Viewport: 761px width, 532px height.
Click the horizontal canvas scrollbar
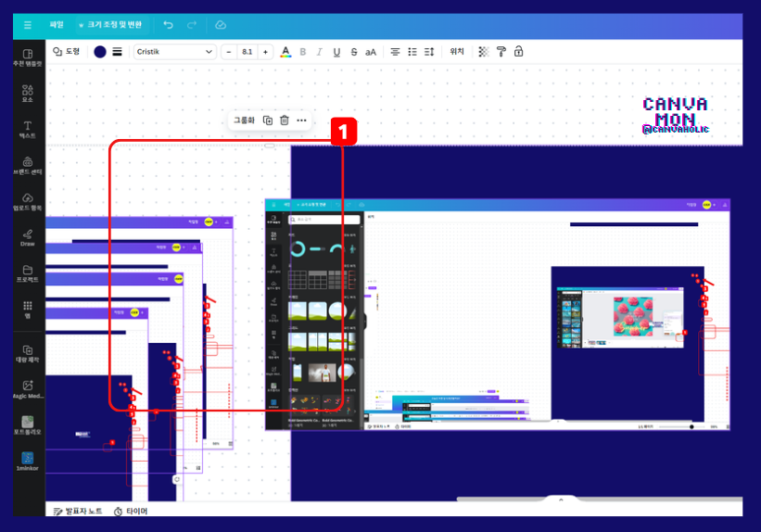pyautogui.click(x=600, y=499)
